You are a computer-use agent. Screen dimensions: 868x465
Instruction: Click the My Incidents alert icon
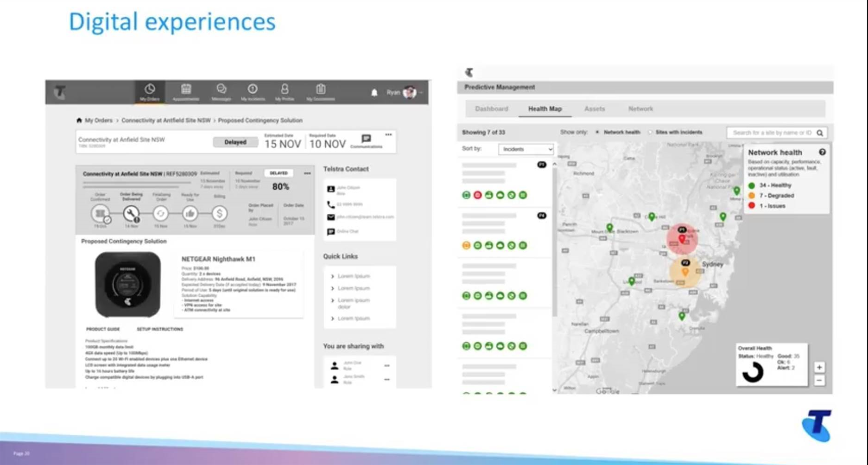(x=253, y=89)
